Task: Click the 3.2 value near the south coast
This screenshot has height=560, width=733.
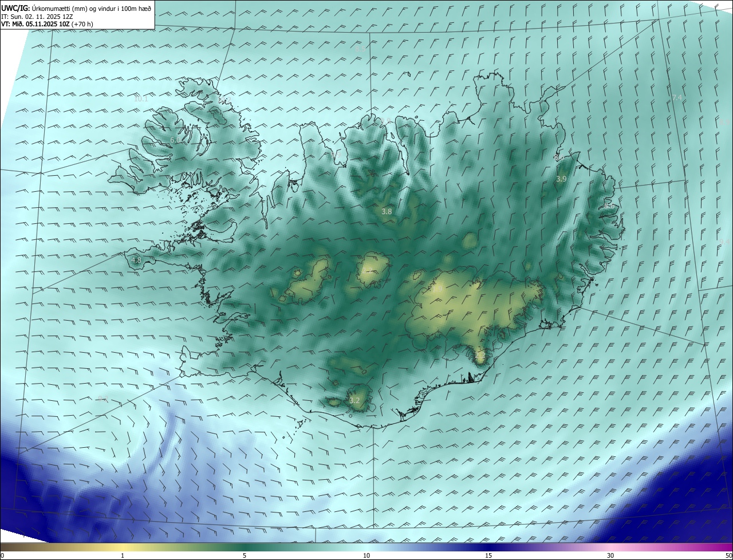Action: (354, 400)
